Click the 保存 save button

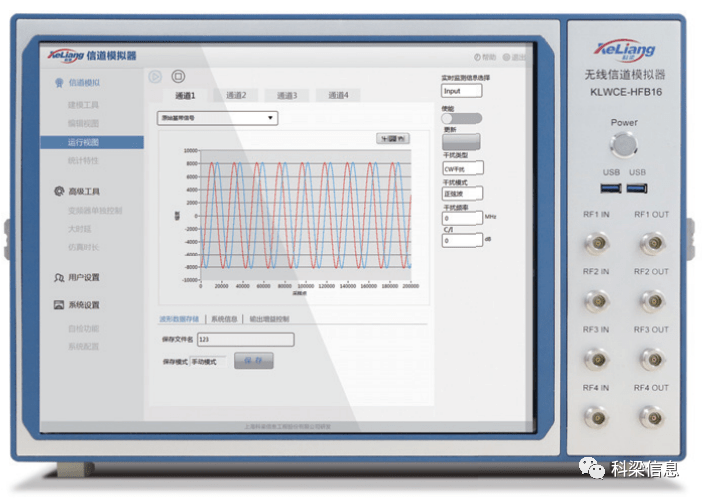tap(254, 361)
